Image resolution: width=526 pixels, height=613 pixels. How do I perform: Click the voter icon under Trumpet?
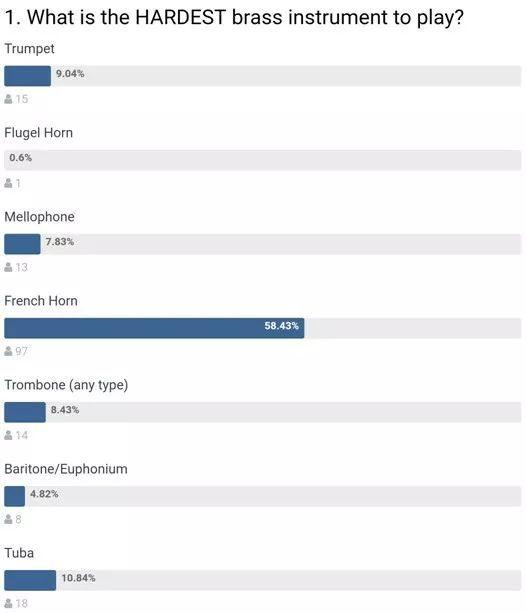[x=8, y=99]
